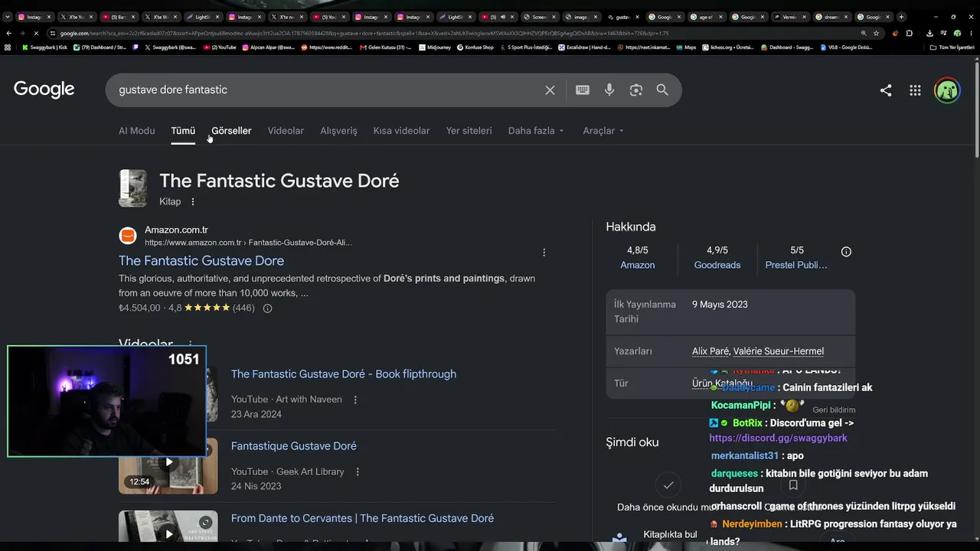
Task: Zoom the page using the address bar magnifier
Action: click(864, 34)
